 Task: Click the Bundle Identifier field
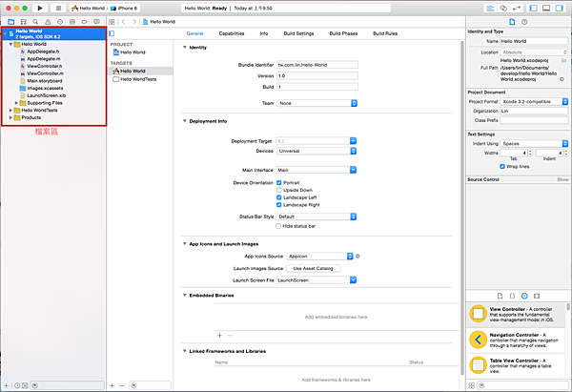coord(317,65)
